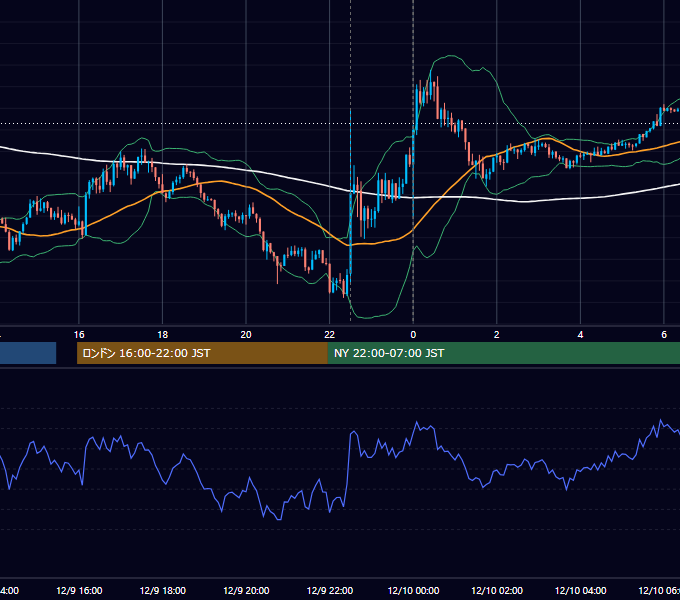Click the 18 hour tick label

163,334
